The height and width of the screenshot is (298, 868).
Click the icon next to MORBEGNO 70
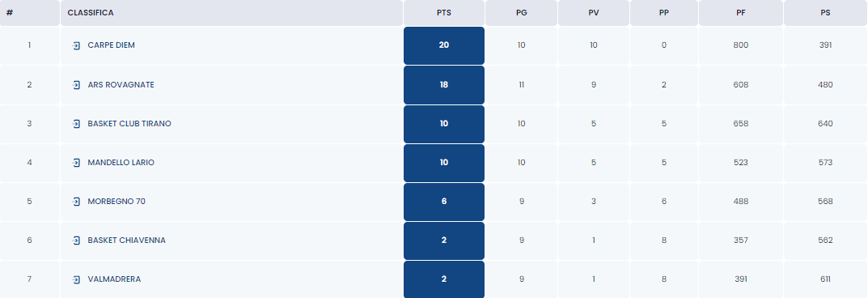tap(76, 201)
